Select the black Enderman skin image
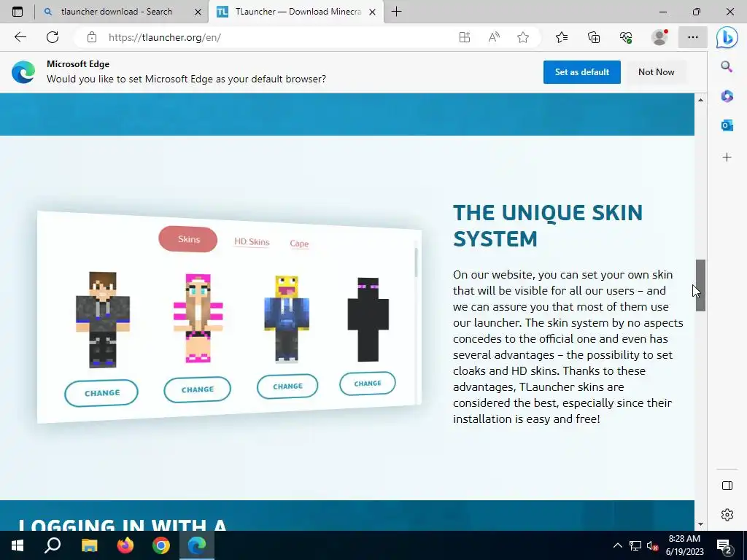 pos(368,319)
